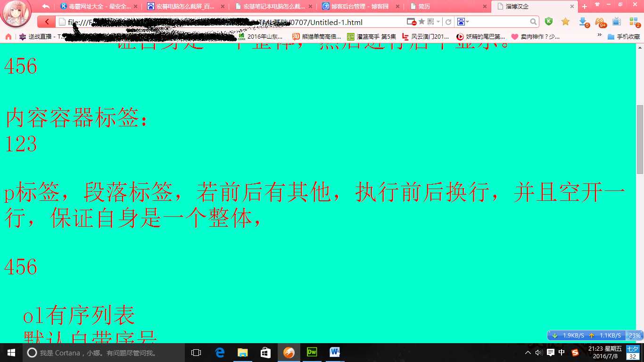Click the page vertical scrollbar thumb

tap(640, 140)
